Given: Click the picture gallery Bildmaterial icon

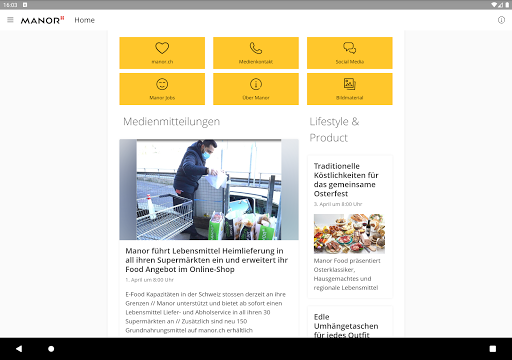Looking at the screenshot, I should tap(350, 84).
